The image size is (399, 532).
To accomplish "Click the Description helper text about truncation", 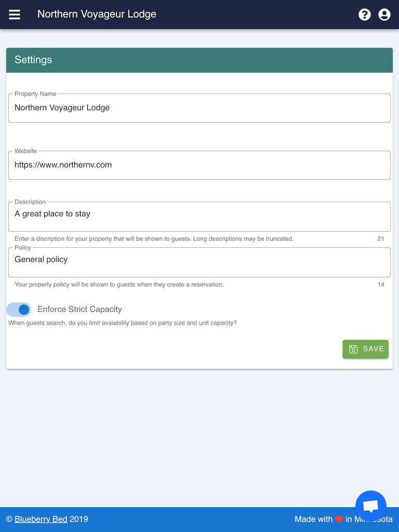I will pyautogui.click(x=154, y=239).
